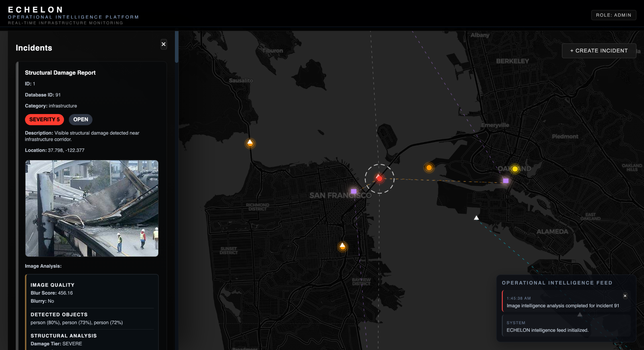Select the yellow marker on Oakland

tap(515, 169)
